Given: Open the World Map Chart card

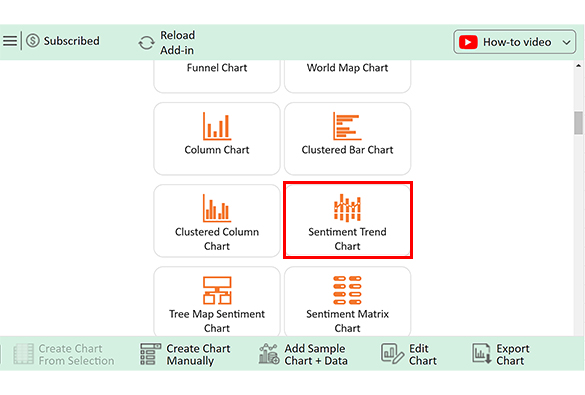Looking at the screenshot, I should coord(347,76).
